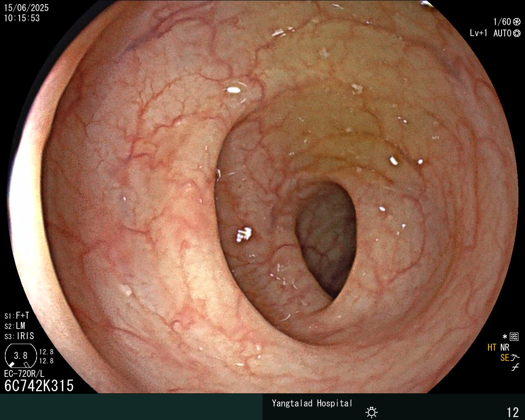The image size is (525, 420).
Task: Click the S1:F+T switch assignment
Action: pos(17,315)
